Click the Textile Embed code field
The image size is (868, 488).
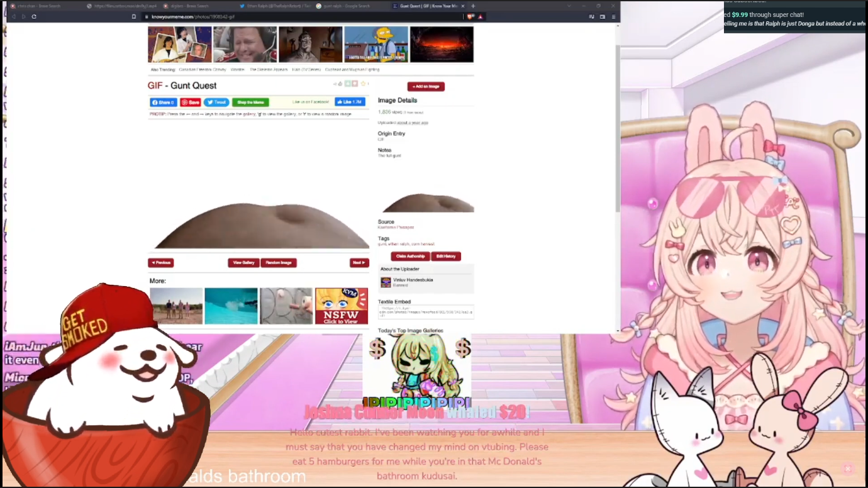tap(426, 312)
